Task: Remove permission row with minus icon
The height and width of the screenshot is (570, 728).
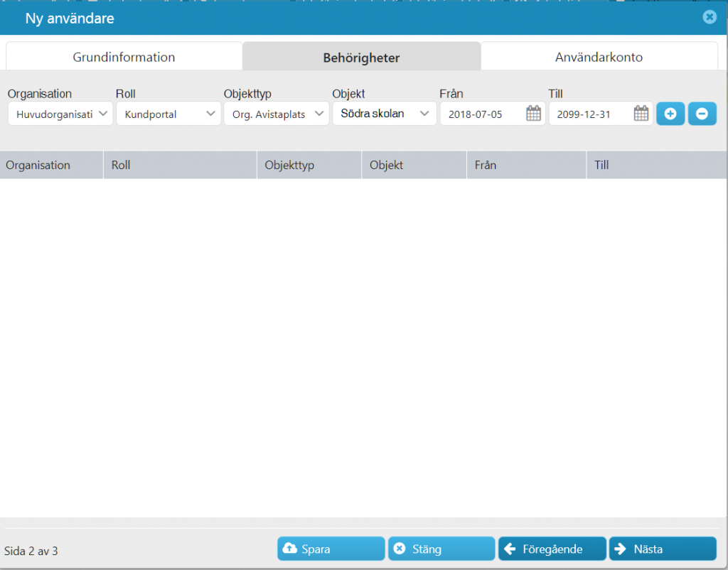Action: 702,114
